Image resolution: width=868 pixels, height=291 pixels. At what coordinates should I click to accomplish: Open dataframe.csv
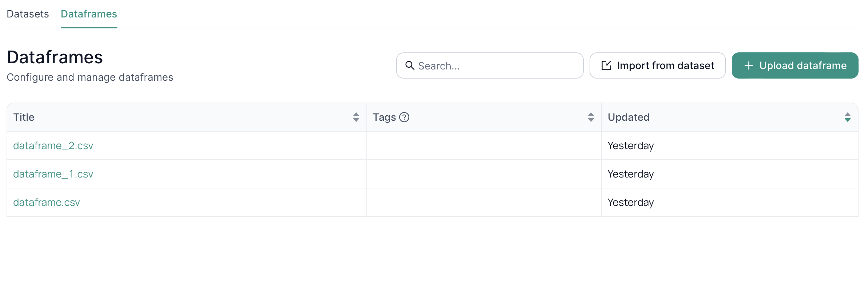pos(47,202)
